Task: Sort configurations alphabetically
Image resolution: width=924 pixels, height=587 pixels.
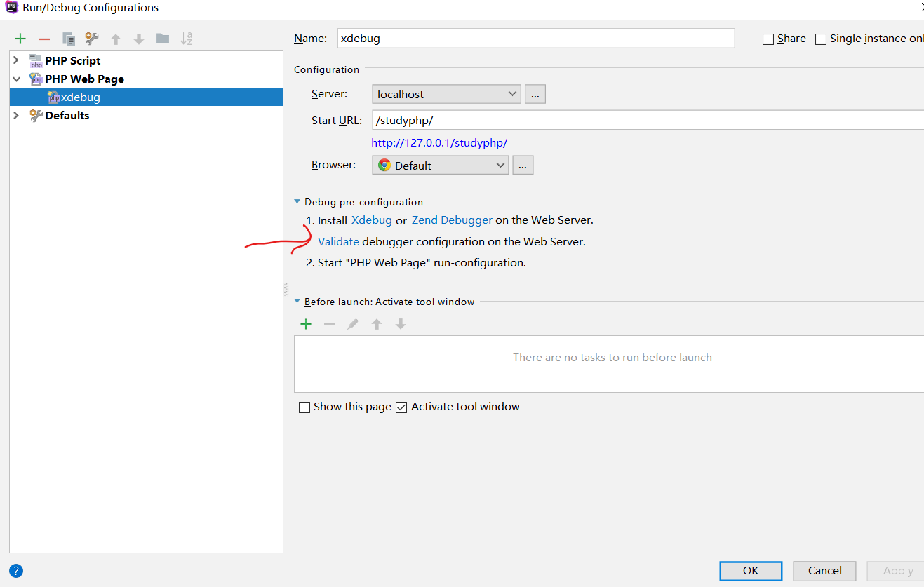Action: 187,39
